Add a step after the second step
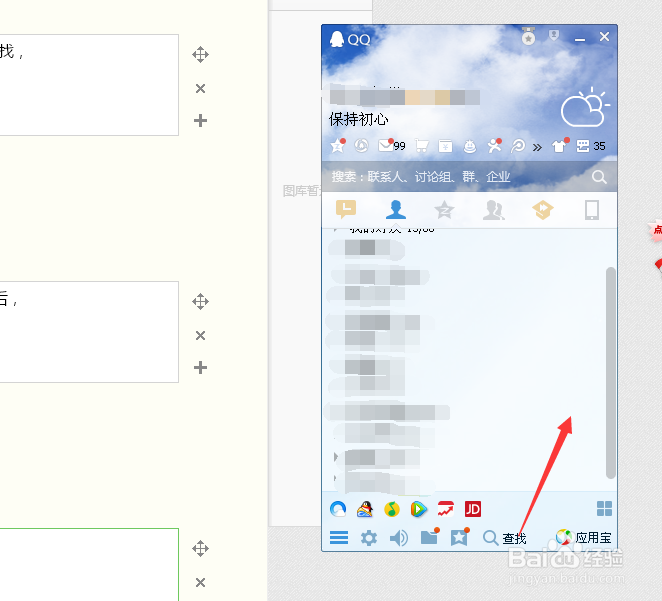This screenshot has width=662, height=601. coord(200,368)
